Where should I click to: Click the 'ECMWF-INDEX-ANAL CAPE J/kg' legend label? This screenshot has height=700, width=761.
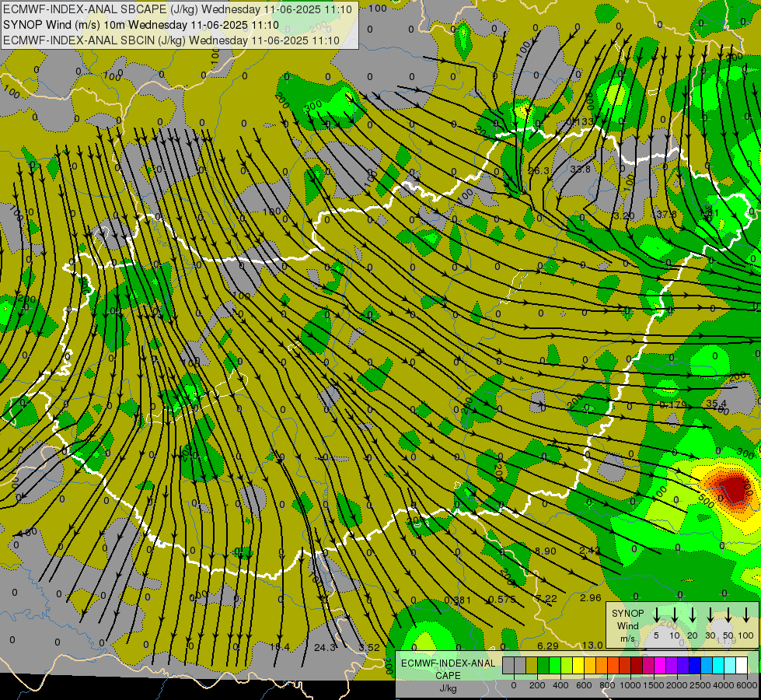pyautogui.click(x=448, y=675)
